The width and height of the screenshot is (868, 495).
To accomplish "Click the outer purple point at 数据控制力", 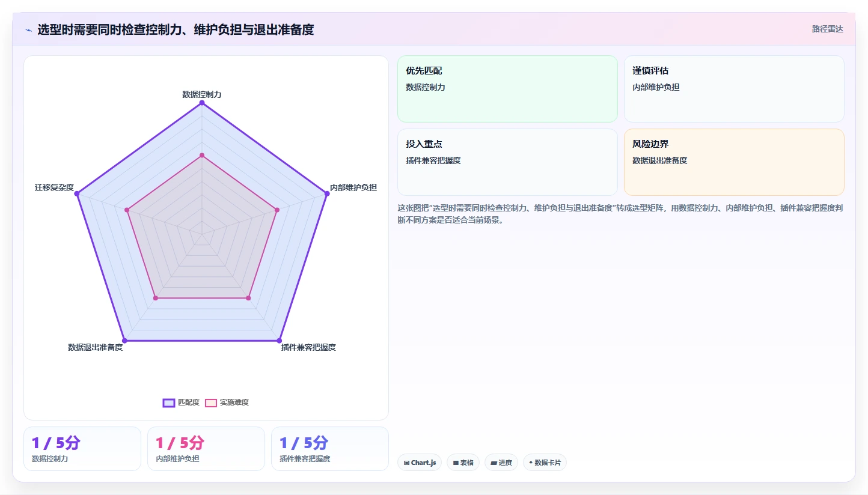I will [202, 103].
